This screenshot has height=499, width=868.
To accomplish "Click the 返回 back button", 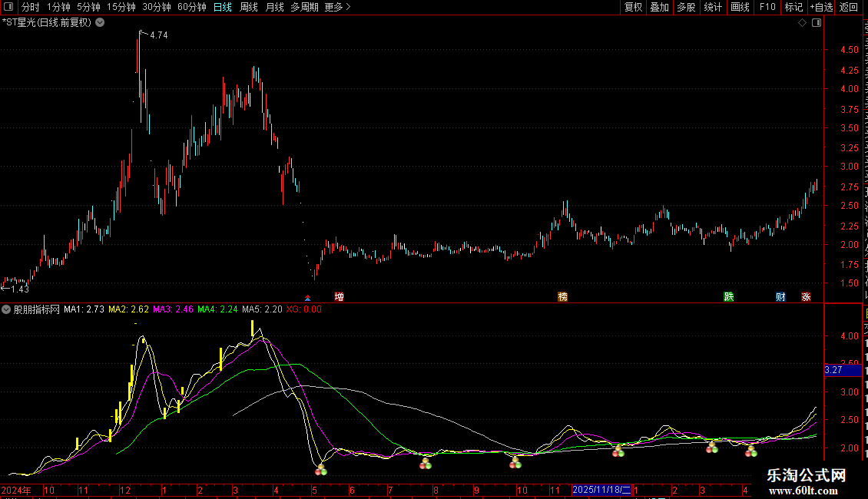I will tap(849, 7).
